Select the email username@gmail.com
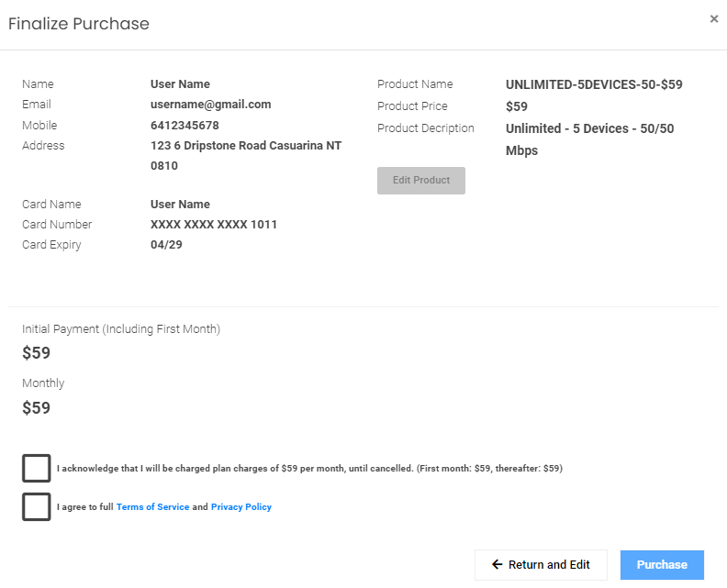 211,105
